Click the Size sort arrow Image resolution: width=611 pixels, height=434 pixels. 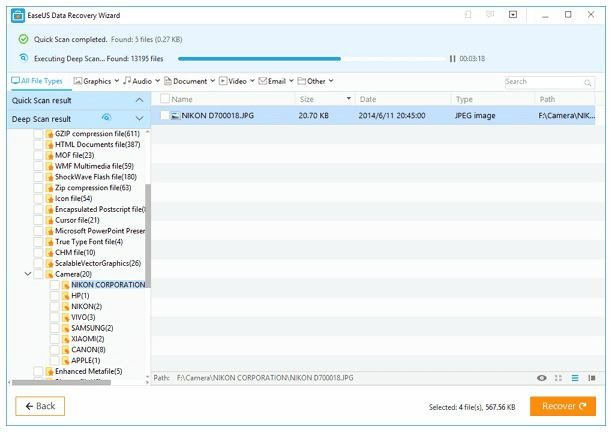coord(349,99)
